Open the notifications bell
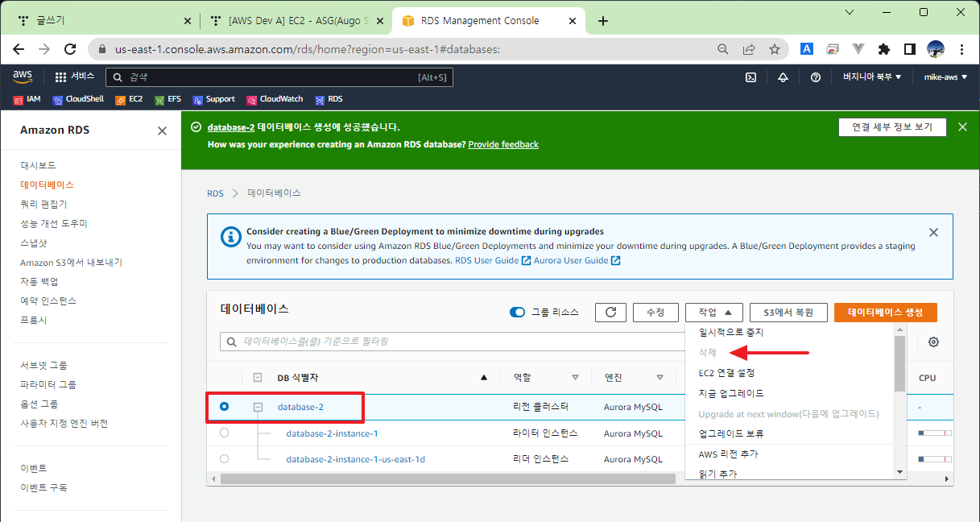Screen dimensions: 980x522 click(x=783, y=77)
